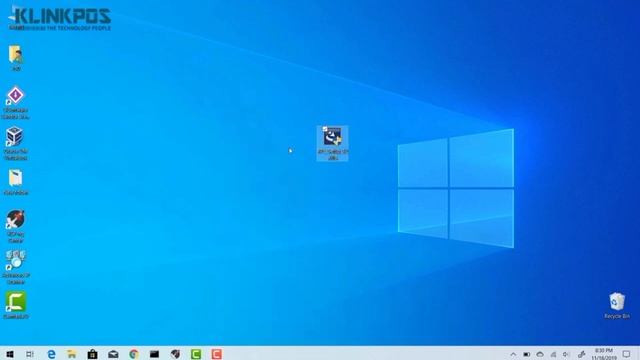This screenshot has height=360, width=640.
Task: Select the user folder desktop icon
Action: point(16,58)
